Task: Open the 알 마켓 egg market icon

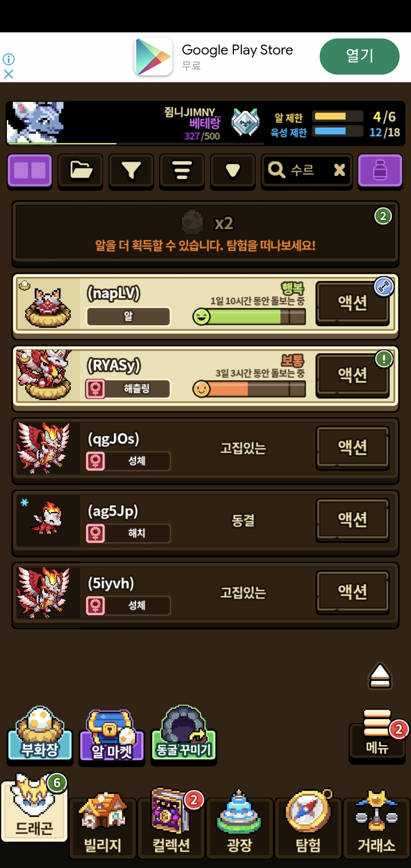Action: coord(112,736)
